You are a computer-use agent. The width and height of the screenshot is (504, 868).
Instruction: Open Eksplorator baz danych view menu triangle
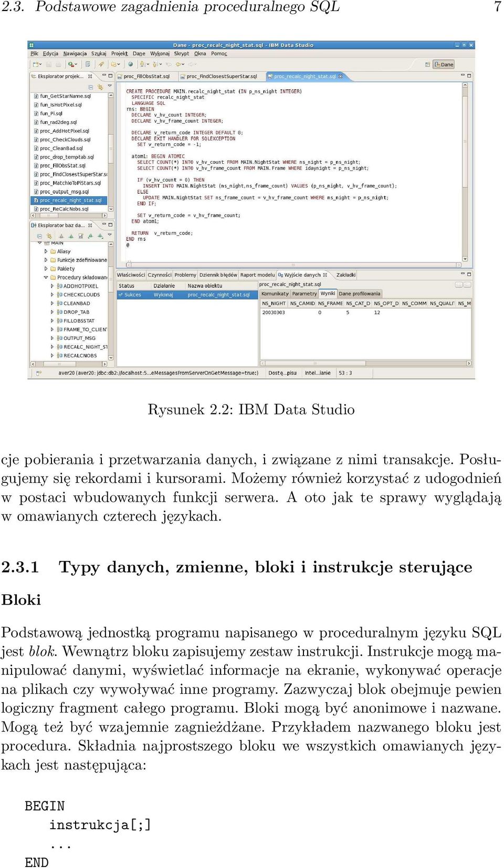(110, 236)
